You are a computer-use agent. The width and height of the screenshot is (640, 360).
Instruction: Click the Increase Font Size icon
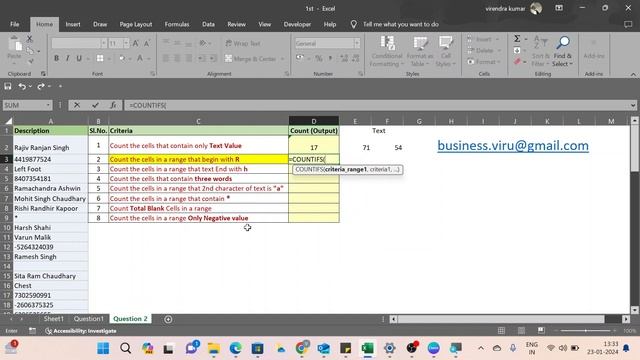(x=136, y=43)
